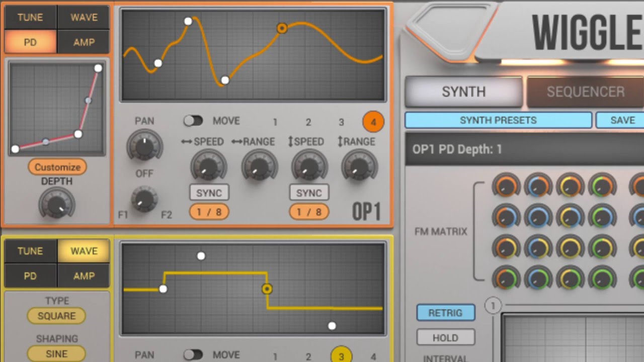This screenshot has width=644, height=362.
Task: Click FM matrix row 4 blue knob
Action: pos(538,278)
